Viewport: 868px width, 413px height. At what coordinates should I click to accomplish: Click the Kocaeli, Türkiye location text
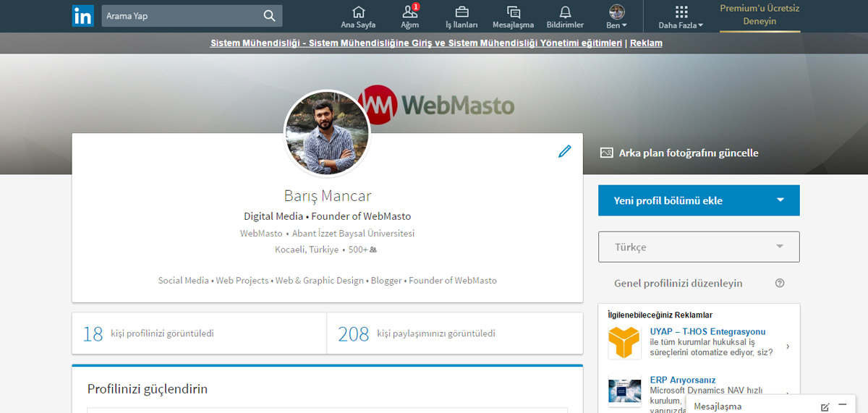tap(307, 250)
